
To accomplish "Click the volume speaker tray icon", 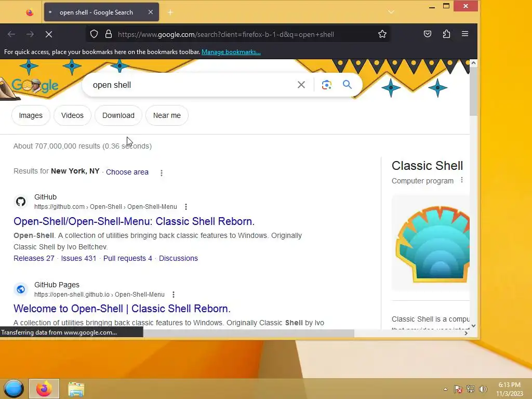I will pyautogui.click(x=483, y=389).
